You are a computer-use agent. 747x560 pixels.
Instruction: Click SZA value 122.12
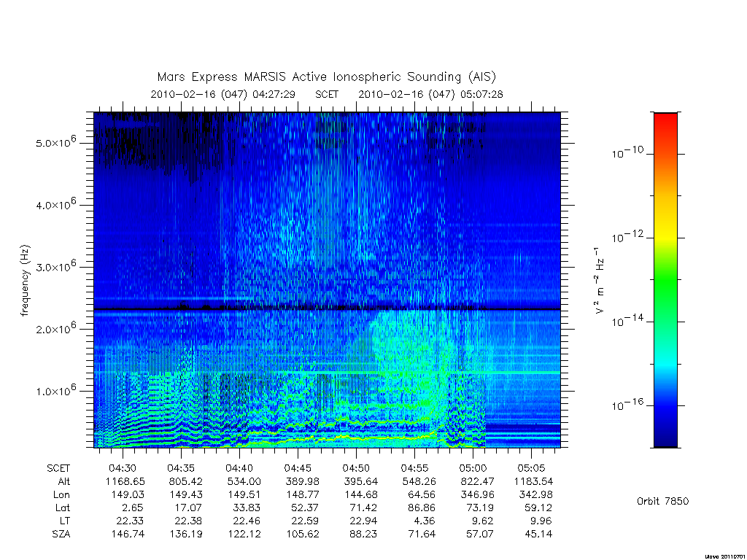(x=244, y=534)
